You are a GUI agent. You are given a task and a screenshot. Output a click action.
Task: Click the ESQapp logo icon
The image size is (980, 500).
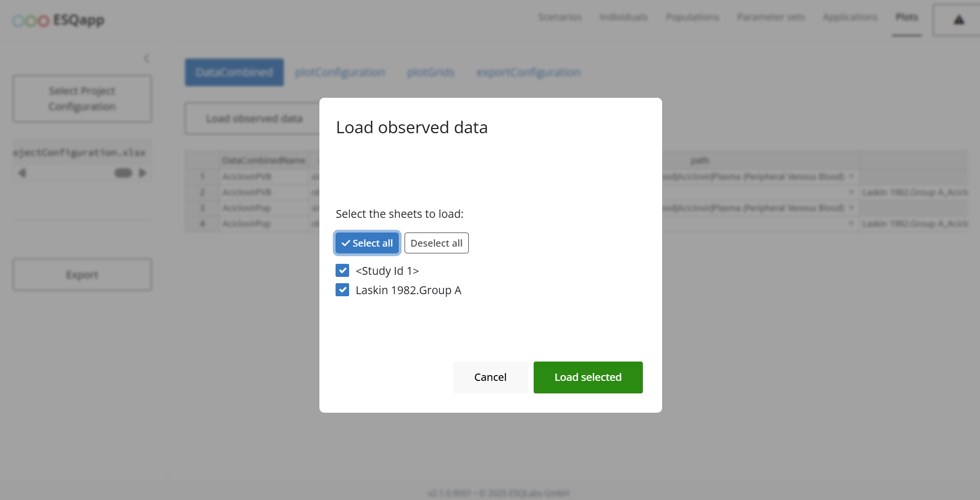point(31,20)
